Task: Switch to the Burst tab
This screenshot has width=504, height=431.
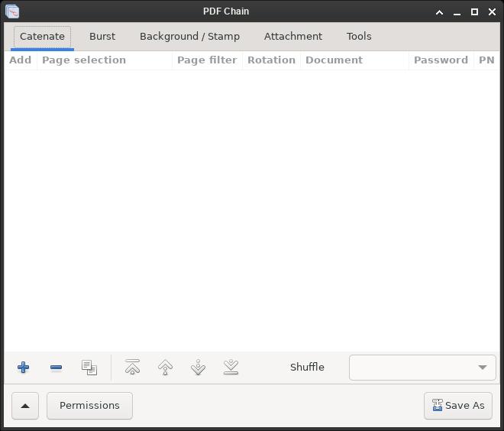Action: 102,37
